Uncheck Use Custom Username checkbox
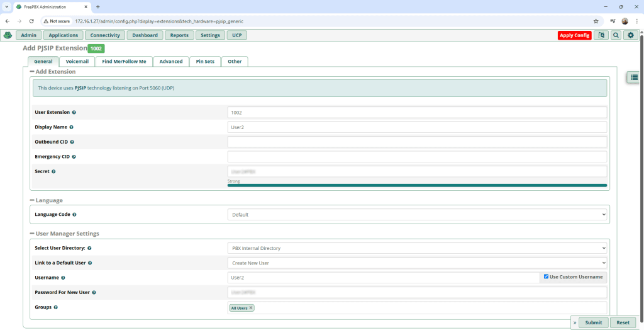 [546, 277]
